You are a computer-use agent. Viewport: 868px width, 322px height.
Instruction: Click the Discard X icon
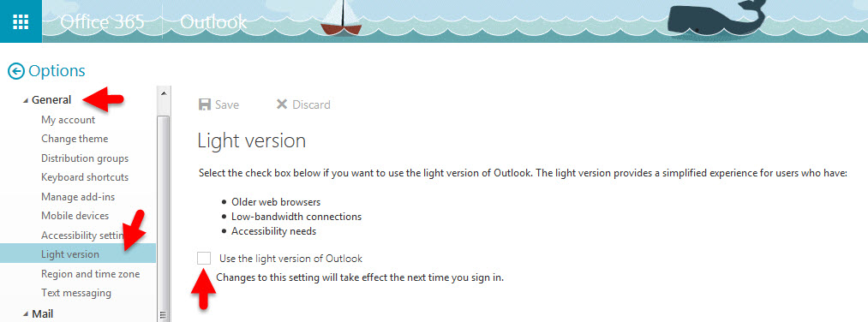point(282,104)
